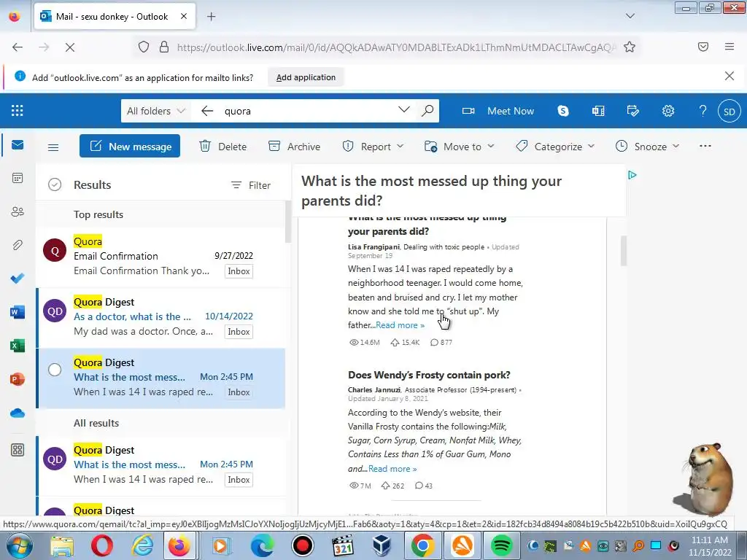The width and height of the screenshot is (747, 560).
Task: Open more actions ellipsis menu
Action: click(x=705, y=146)
